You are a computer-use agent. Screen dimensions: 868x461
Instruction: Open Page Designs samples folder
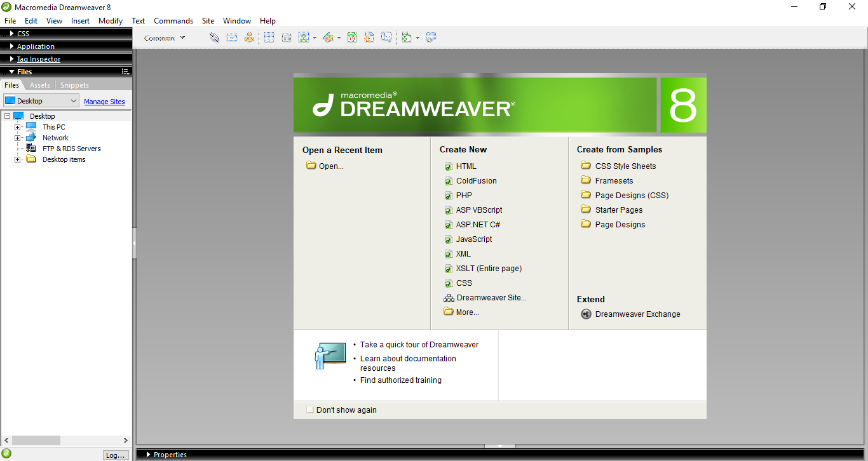click(x=613, y=225)
